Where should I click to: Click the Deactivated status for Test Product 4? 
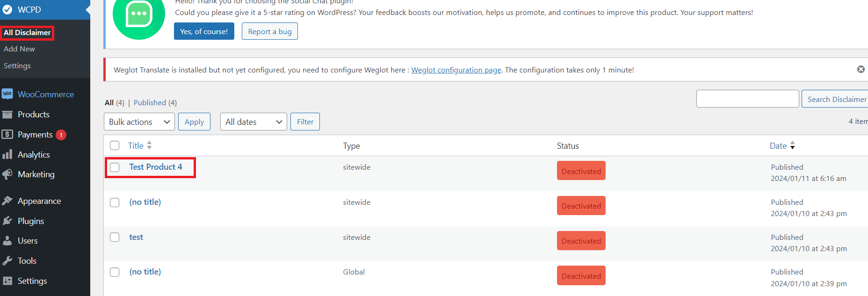581,171
